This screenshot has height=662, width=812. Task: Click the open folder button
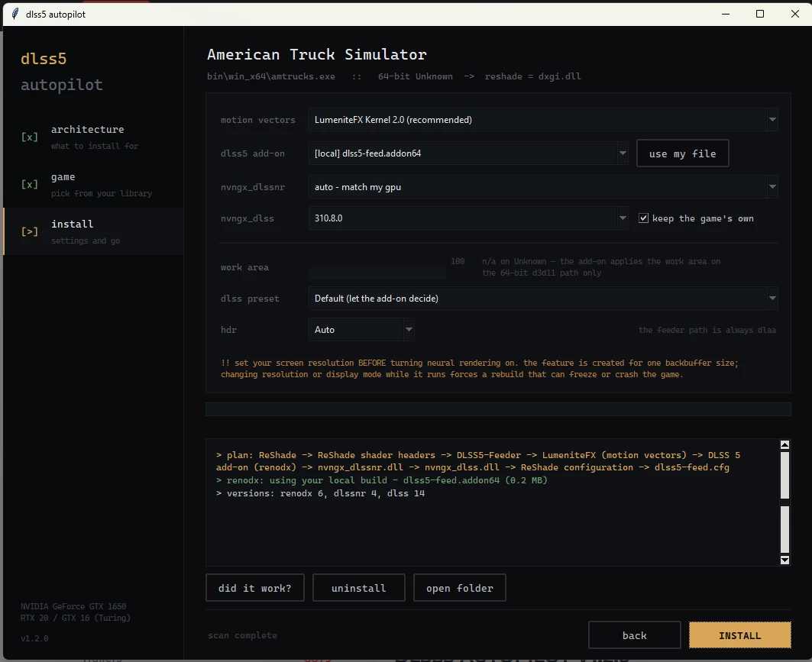(x=459, y=587)
